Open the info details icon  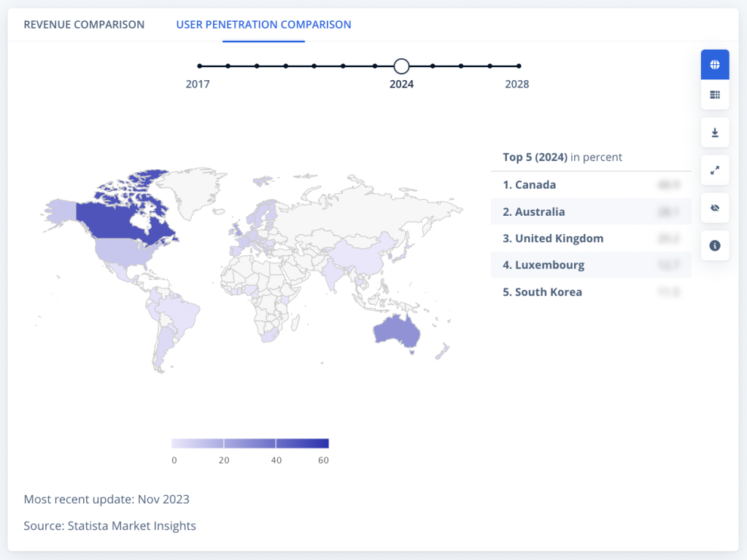pyautogui.click(x=715, y=246)
